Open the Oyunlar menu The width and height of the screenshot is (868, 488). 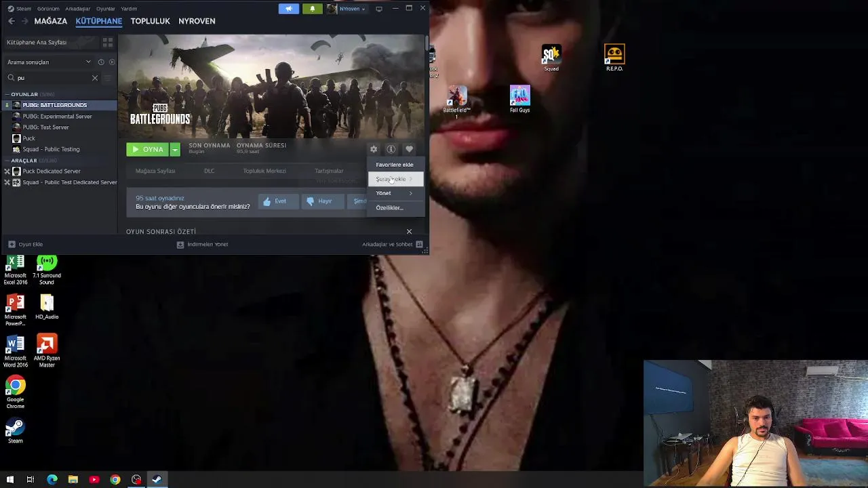click(x=105, y=9)
